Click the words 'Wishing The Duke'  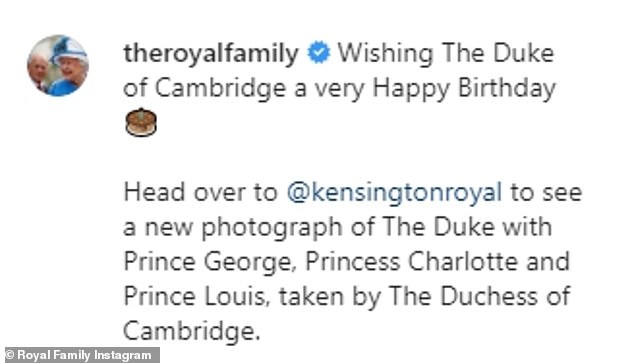tap(446, 53)
